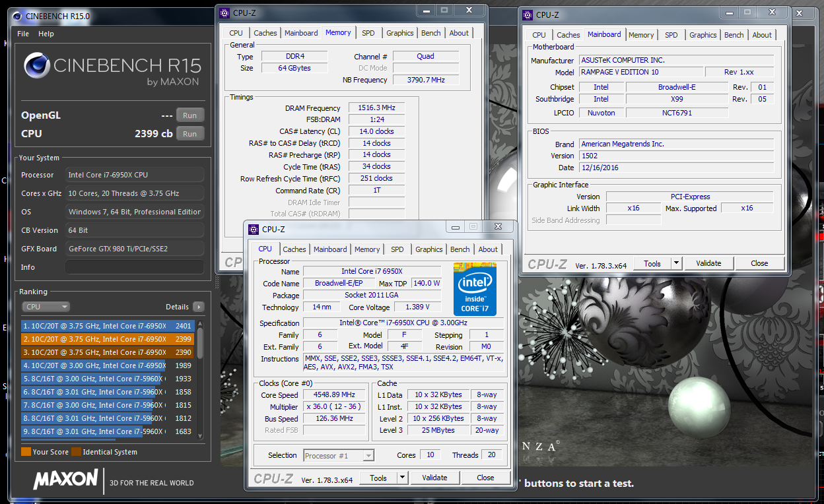
Task: Switch to Graphics tab in Mainboard CPU-Z window
Action: click(703, 35)
